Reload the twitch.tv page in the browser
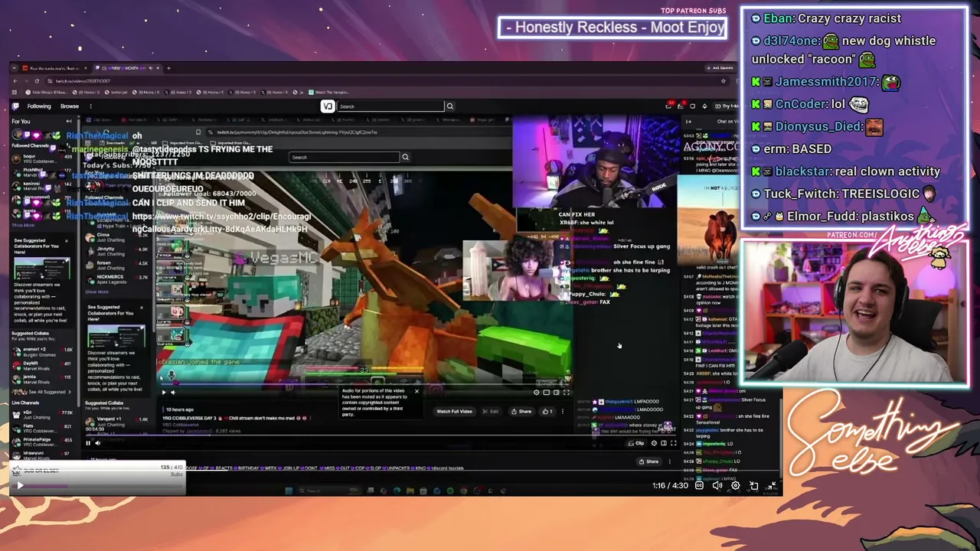The width and height of the screenshot is (980, 551). pyautogui.click(x=38, y=80)
